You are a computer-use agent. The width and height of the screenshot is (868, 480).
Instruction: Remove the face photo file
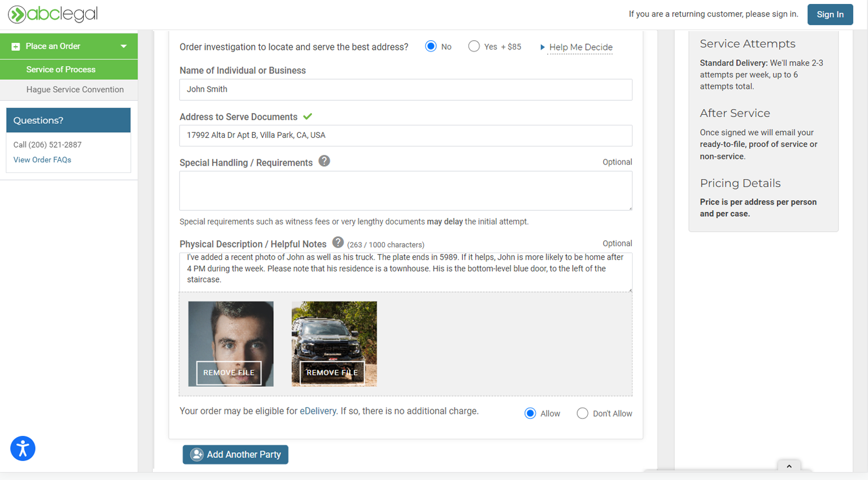229,373
